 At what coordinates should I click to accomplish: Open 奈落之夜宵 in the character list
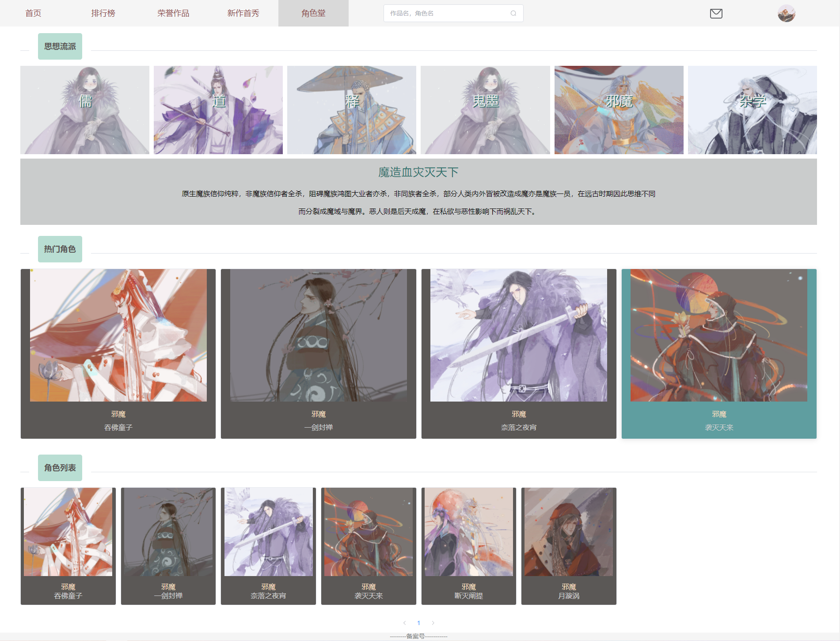click(268, 546)
